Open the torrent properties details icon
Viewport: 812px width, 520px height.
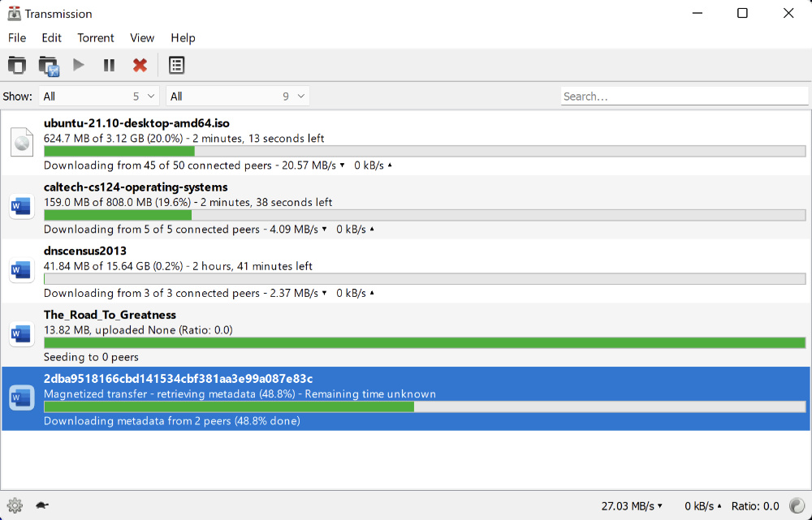coord(176,65)
